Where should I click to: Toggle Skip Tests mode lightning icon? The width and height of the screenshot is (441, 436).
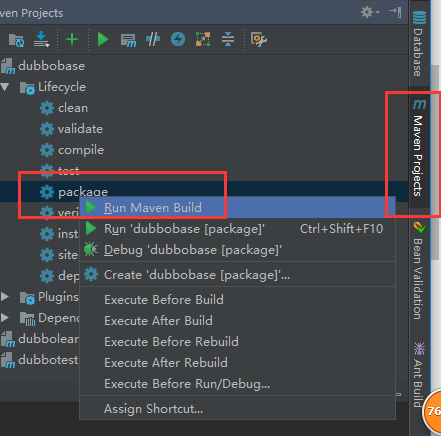[x=178, y=39]
